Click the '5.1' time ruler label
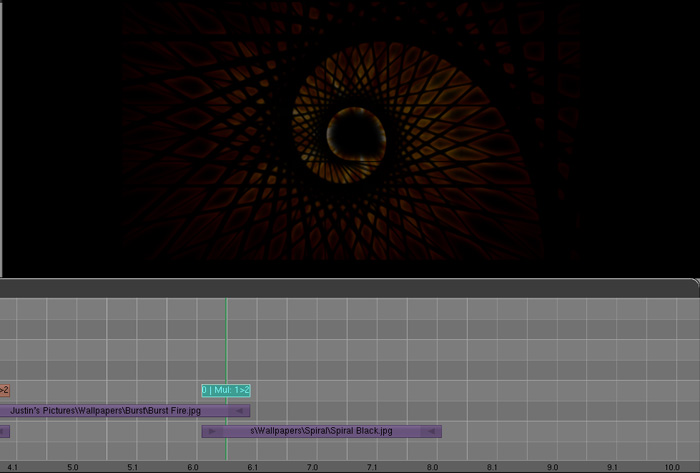This screenshot has height=473, width=700. (x=133, y=467)
